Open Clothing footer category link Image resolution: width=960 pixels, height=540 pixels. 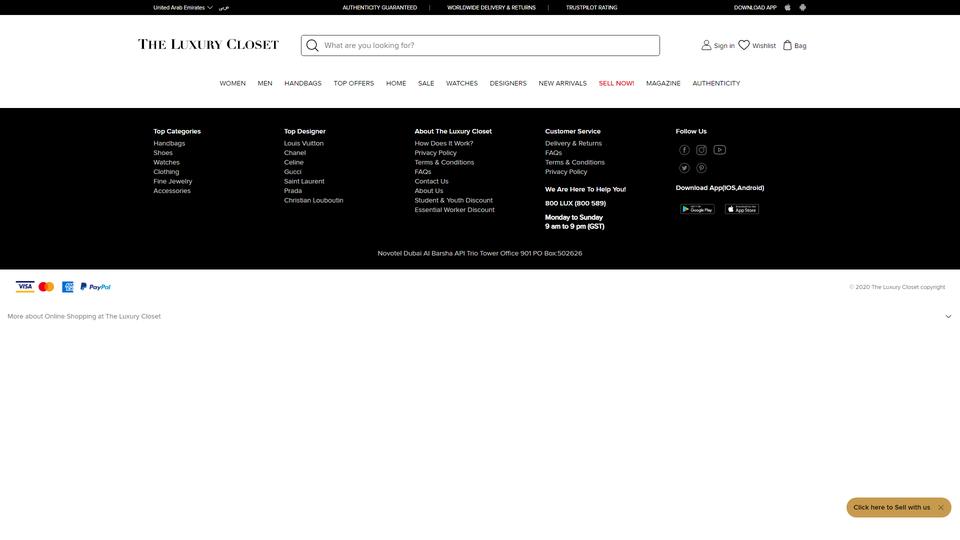(167, 172)
